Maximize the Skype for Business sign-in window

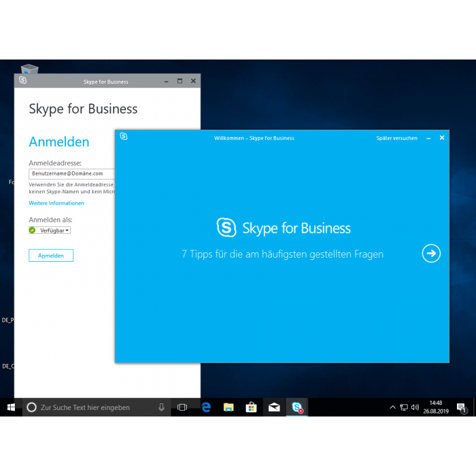tap(180, 81)
